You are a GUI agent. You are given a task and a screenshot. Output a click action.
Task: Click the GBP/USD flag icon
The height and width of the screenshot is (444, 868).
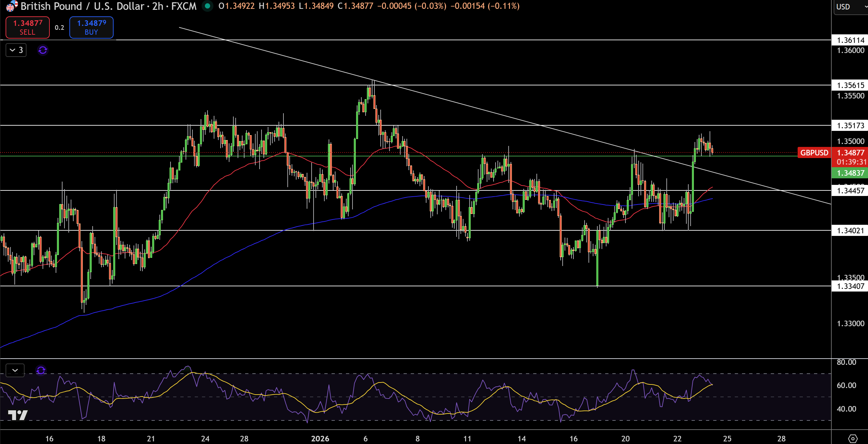tap(11, 6)
